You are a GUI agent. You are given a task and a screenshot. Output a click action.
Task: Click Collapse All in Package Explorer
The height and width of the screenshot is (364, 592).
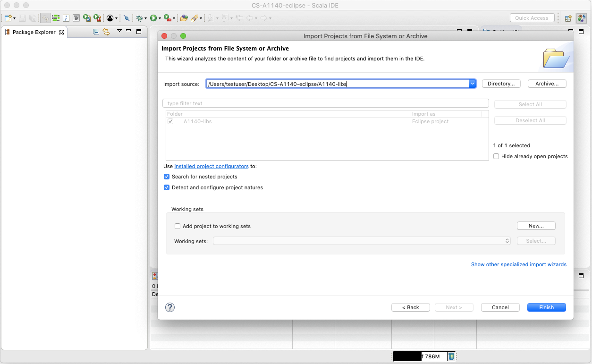(96, 32)
